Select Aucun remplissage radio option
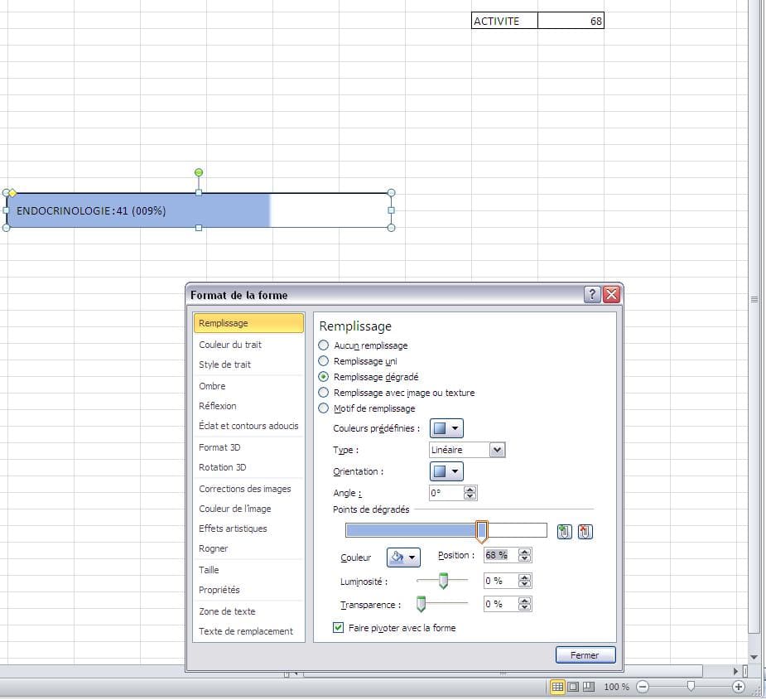The image size is (766, 700). [x=324, y=345]
